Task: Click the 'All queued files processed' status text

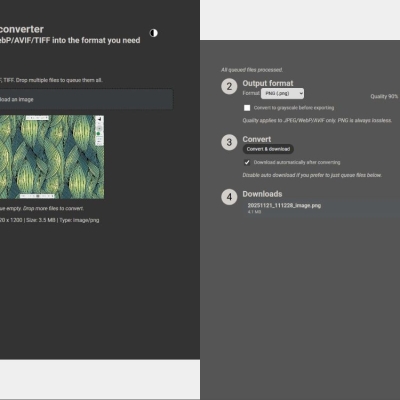Action: tap(252, 70)
